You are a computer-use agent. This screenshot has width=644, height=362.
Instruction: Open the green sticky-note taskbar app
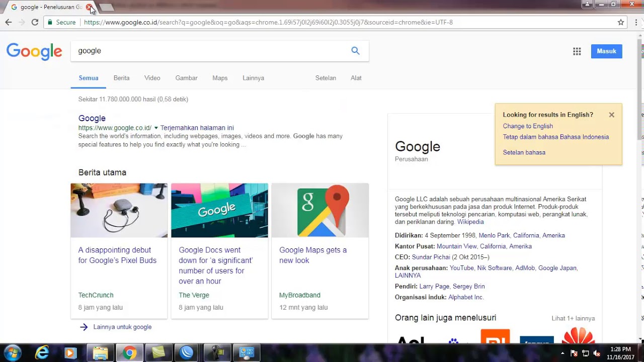(x=158, y=353)
